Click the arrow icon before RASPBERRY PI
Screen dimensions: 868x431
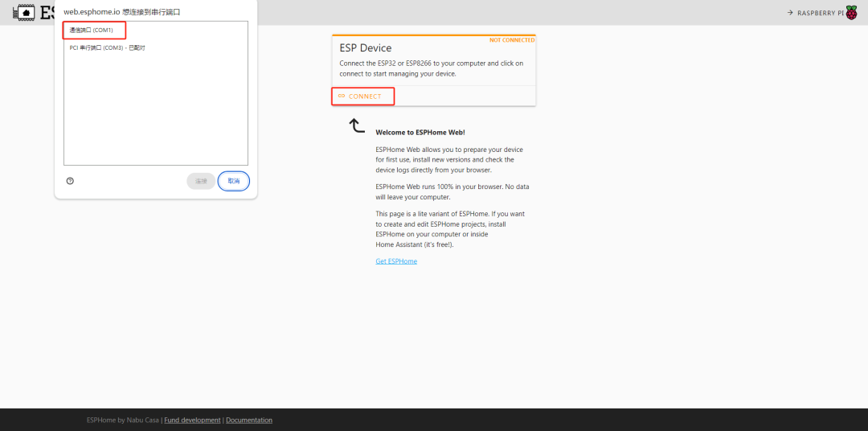(x=790, y=13)
